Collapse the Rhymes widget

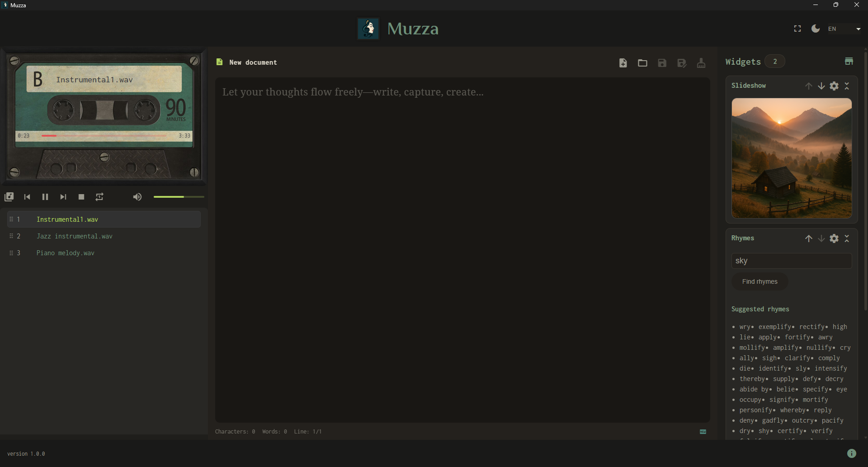[x=848, y=238]
